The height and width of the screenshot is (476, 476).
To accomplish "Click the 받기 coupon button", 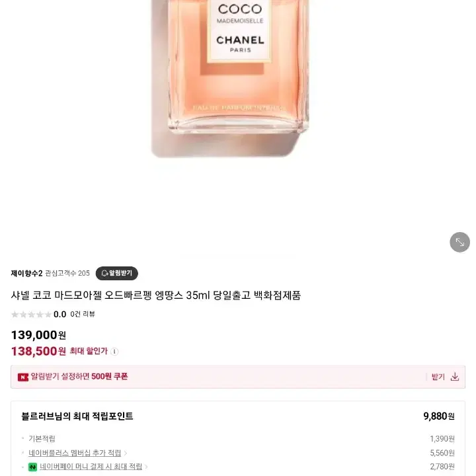I will pos(438,377).
